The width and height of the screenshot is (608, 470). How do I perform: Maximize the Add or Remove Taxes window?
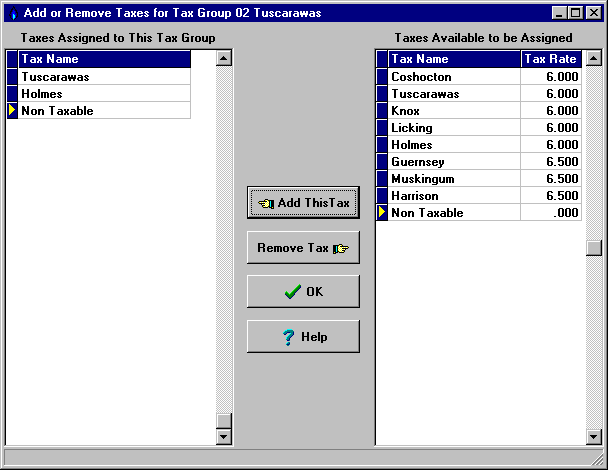click(x=576, y=13)
